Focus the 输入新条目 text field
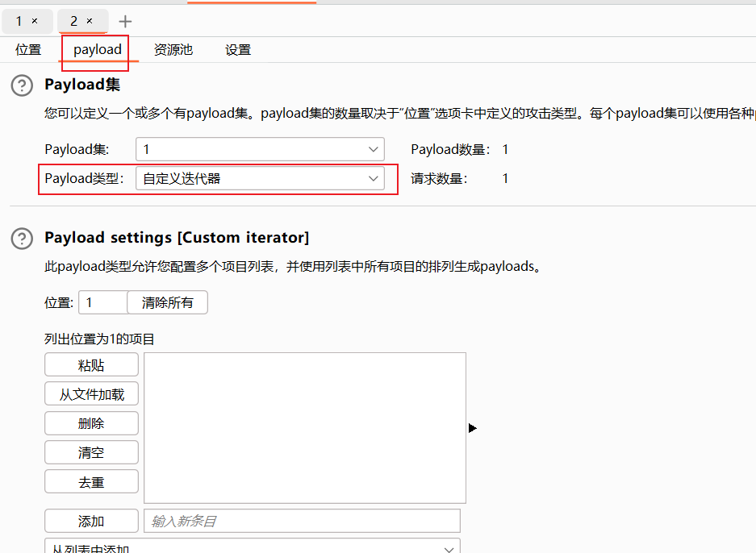Image resolution: width=756 pixels, height=553 pixels. point(302,522)
